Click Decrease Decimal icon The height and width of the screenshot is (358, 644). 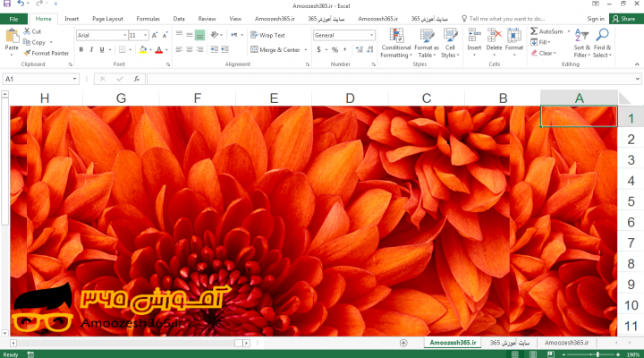tap(369, 50)
